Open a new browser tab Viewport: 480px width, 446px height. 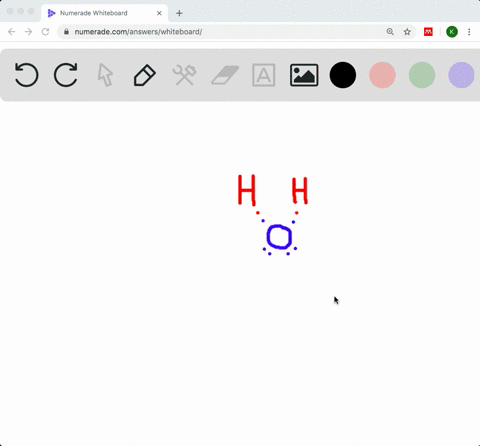click(179, 13)
